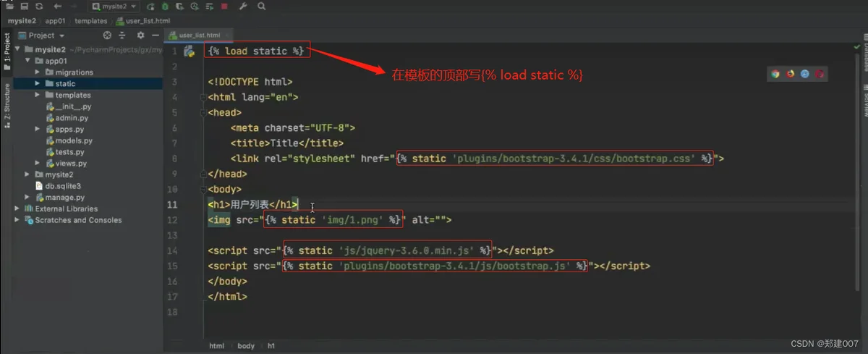Click the Open folder toolbar icon
The image size is (868, 354).
[x=9, y=6]
